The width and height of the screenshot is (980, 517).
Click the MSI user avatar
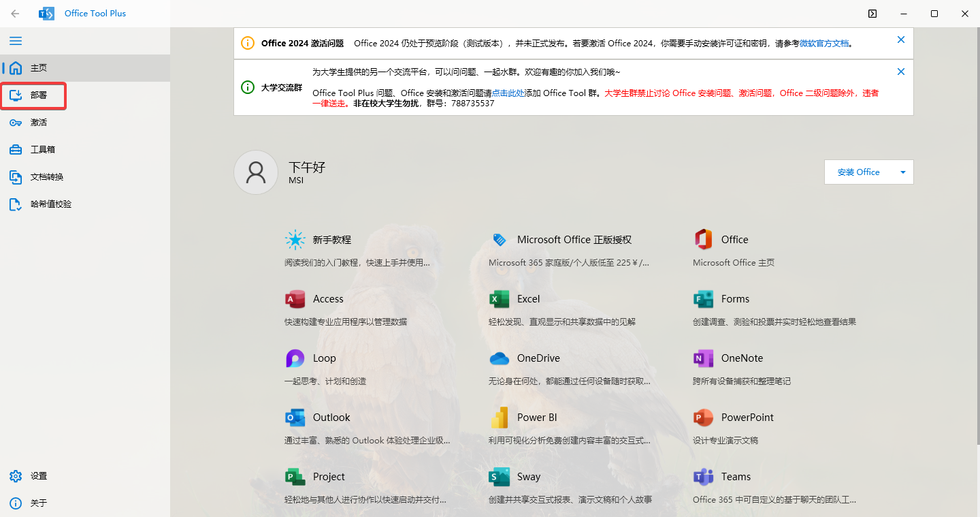tap(256, 172)
